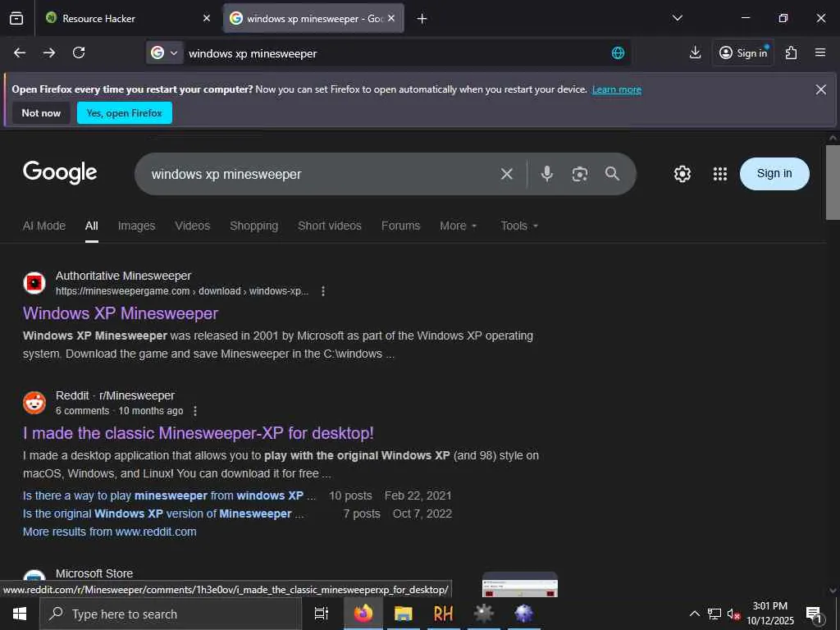Select the Short videos tab
Viewport: 840px width, 630px height.
pyautogui.click(x=330, y=226)
